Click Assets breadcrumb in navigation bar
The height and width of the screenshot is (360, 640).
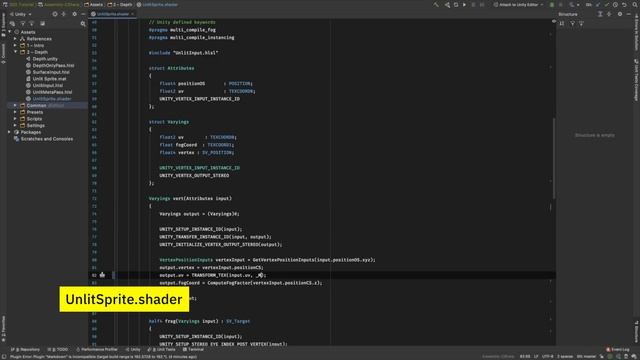pos(94,5)
